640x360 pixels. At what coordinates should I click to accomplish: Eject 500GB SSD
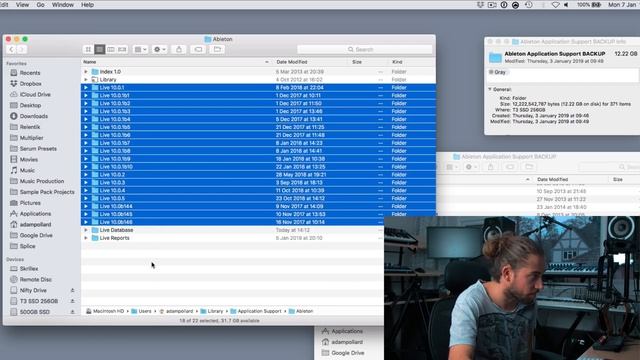(x=72, y=312)
